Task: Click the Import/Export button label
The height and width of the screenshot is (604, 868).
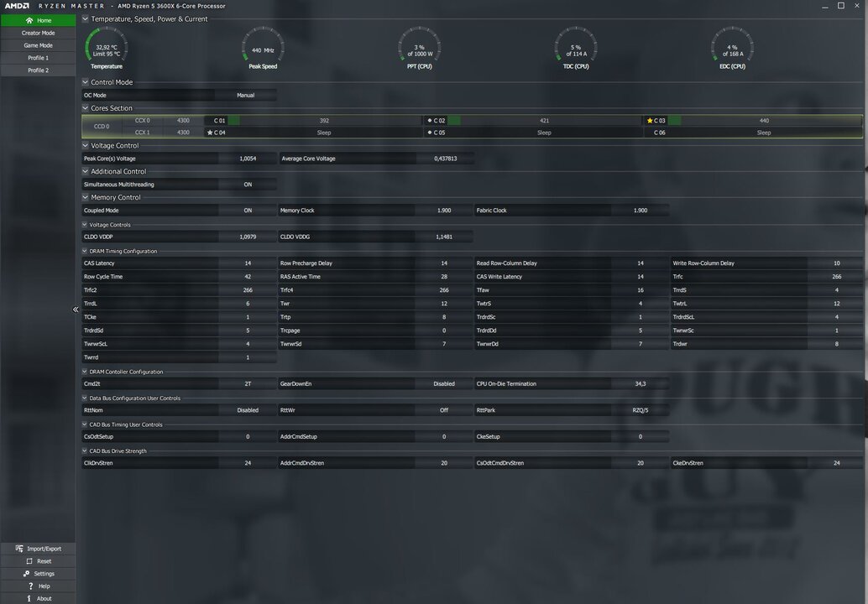Action: tap(44, 549)
